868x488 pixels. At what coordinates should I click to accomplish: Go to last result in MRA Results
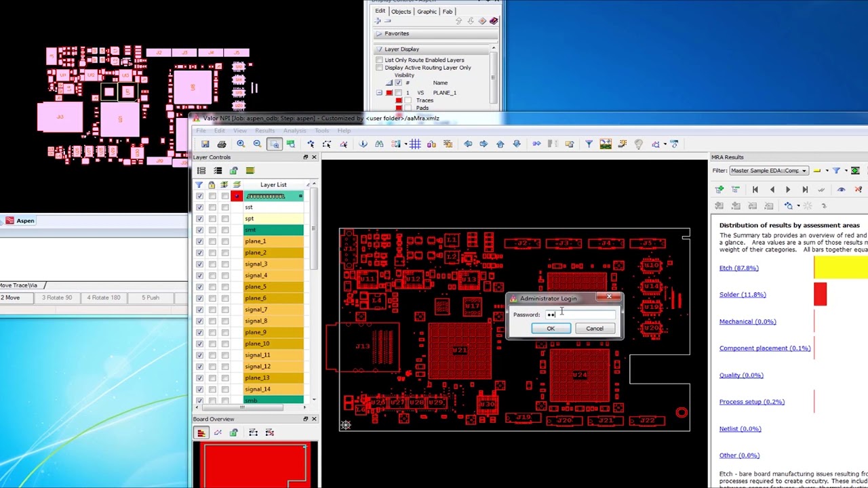click(x=805, y=190)
